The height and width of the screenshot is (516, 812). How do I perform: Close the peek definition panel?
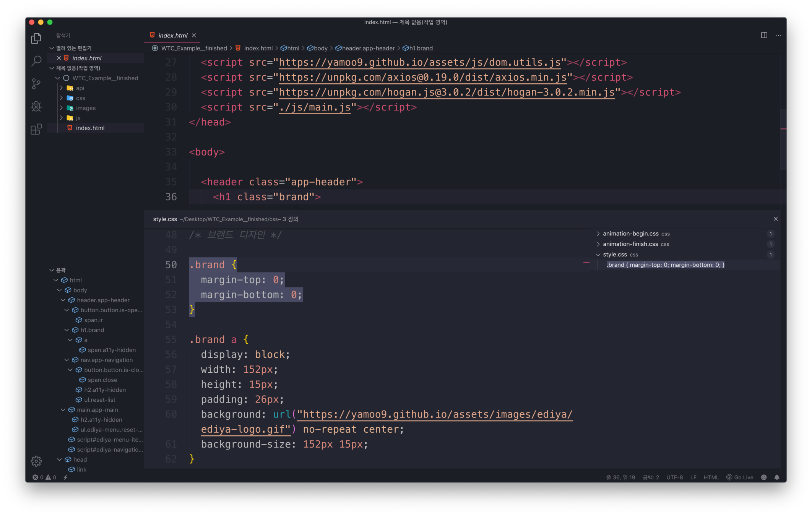[776, 219]
